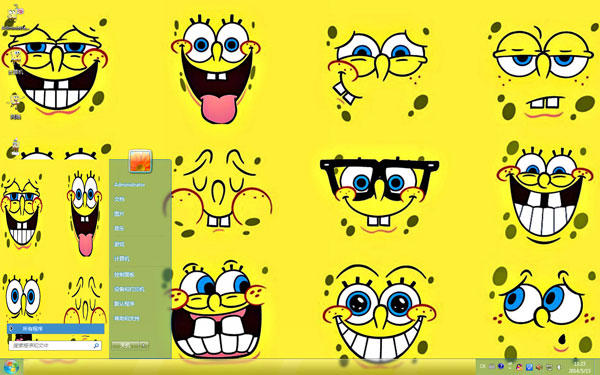Click the Show desktop strip at taskbar end
600x375 pixels.
[597, 367]
